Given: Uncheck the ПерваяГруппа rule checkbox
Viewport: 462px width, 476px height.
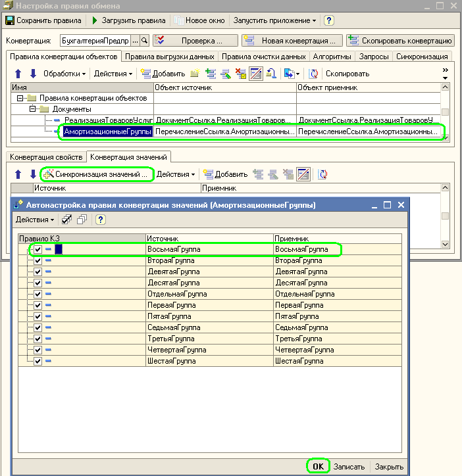Looking at the screenshot, I should (x=38, y=305).
